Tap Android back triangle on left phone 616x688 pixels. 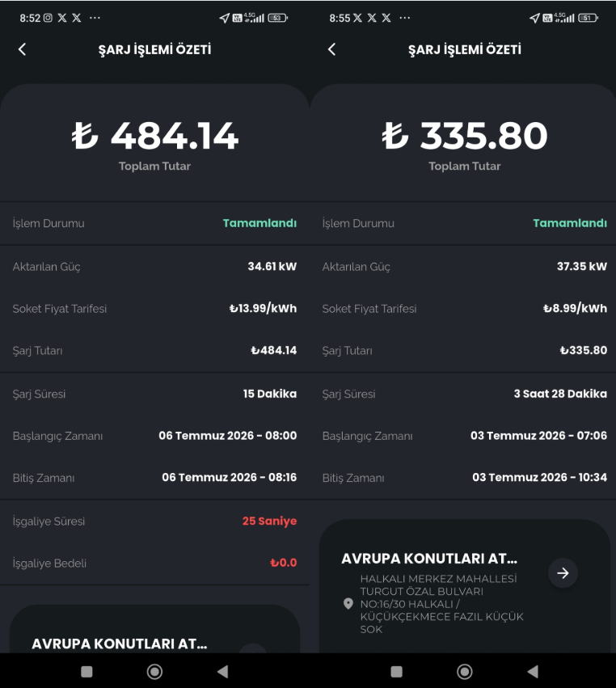[223, 671]
